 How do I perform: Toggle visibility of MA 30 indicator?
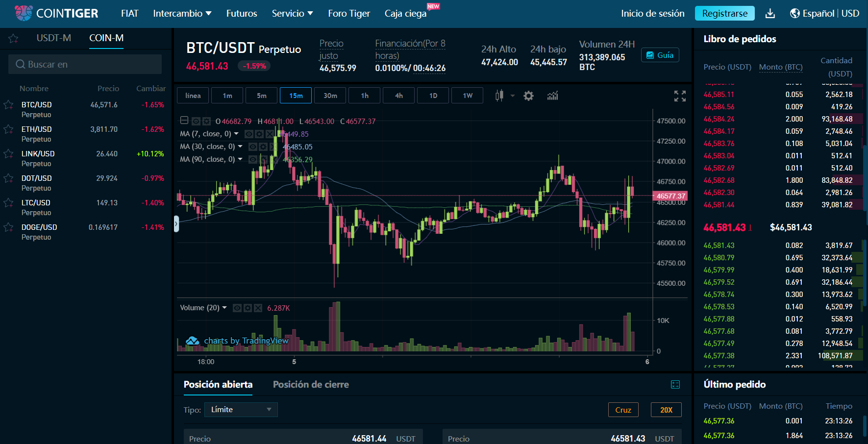tap(253, 147)
